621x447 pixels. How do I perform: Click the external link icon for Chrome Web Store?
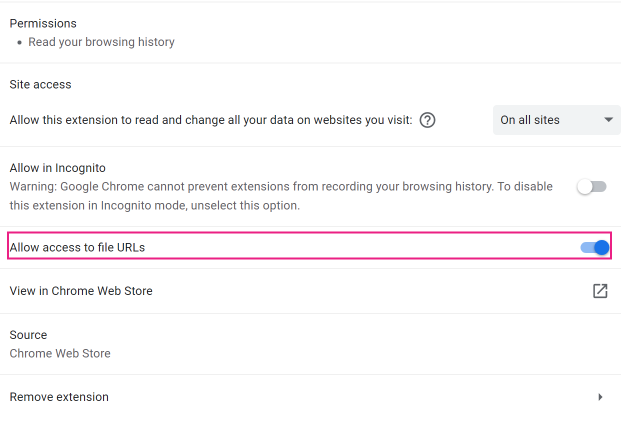click(599, 291)
